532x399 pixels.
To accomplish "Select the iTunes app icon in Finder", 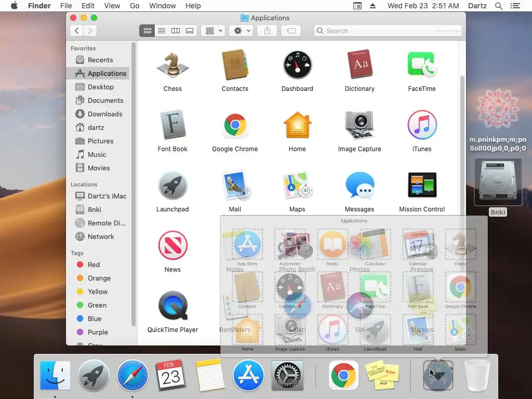I will click(422, 125).
